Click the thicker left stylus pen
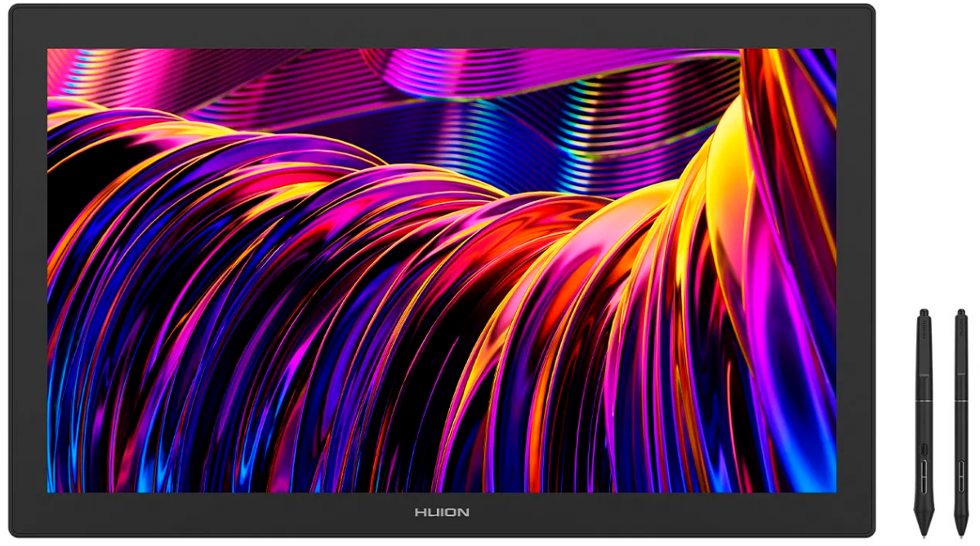 [x=924, y=424]
